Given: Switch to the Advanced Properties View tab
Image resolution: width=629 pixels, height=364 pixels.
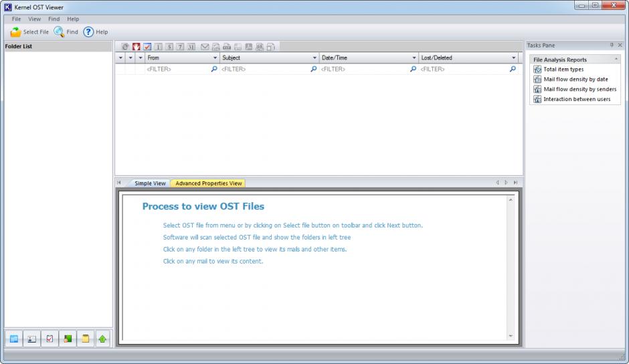Looking at the screenshot, I should tap(209, 183).
